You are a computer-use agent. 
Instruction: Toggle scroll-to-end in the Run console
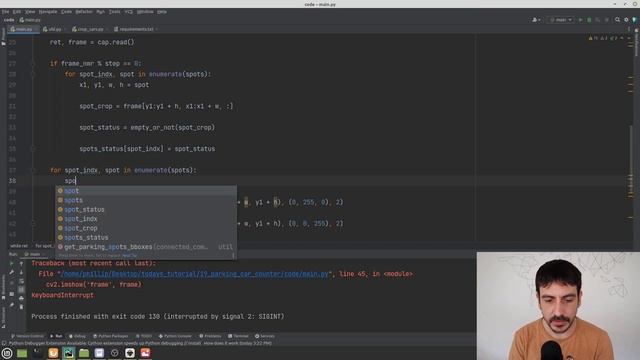point(21,289)
